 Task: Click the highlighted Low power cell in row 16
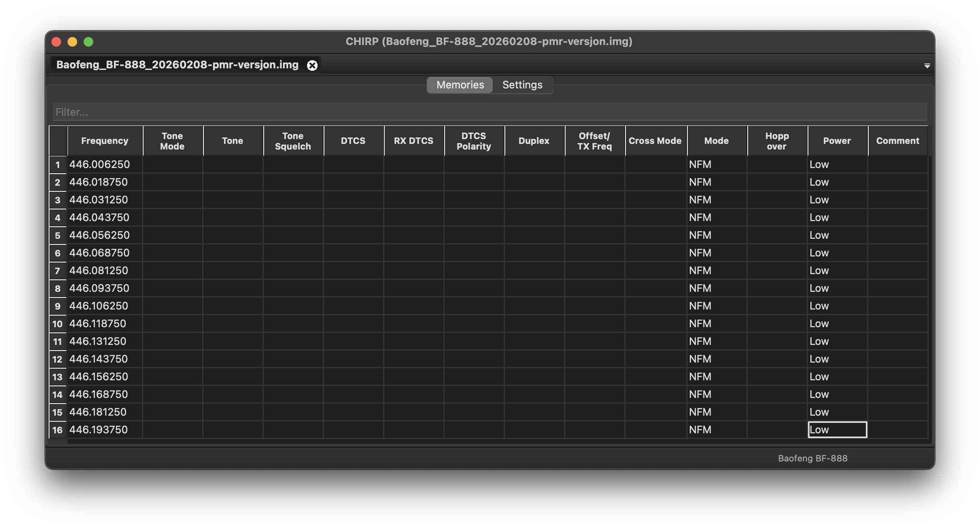pyautogui.click(x=837, y=430)
